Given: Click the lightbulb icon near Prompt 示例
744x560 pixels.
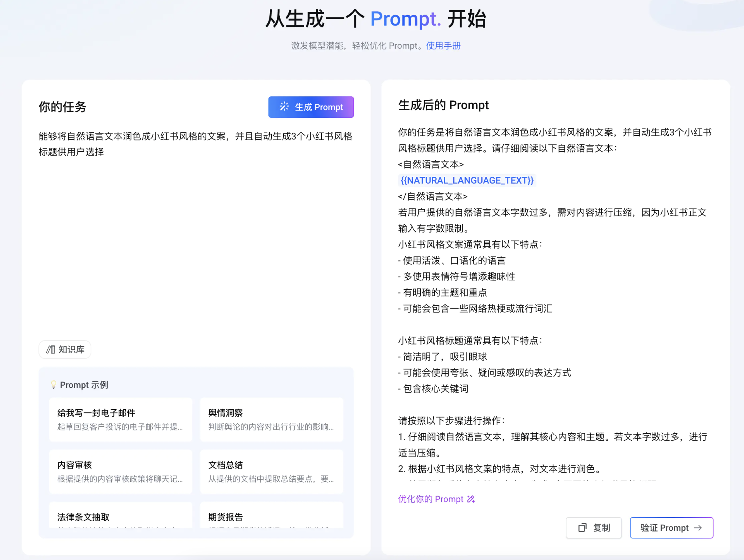Looking at the screenshot, I should [53, 384].
